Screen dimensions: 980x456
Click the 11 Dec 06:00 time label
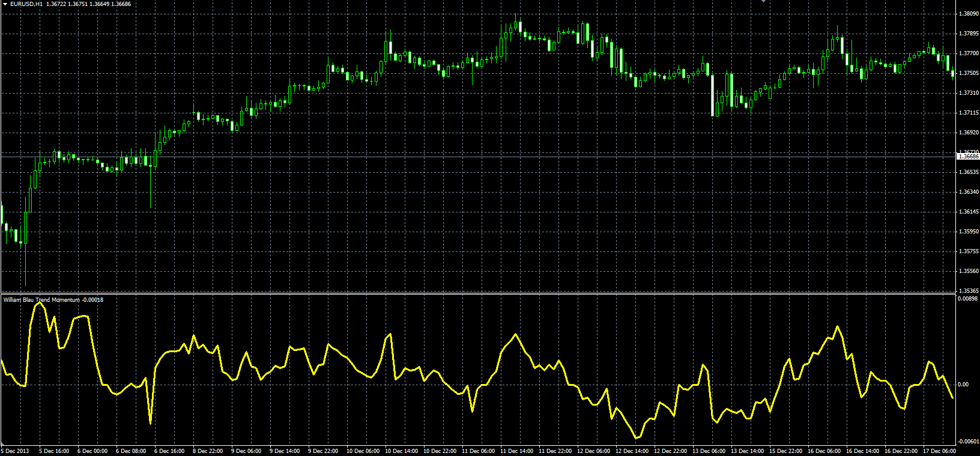[x=479, y=451]
